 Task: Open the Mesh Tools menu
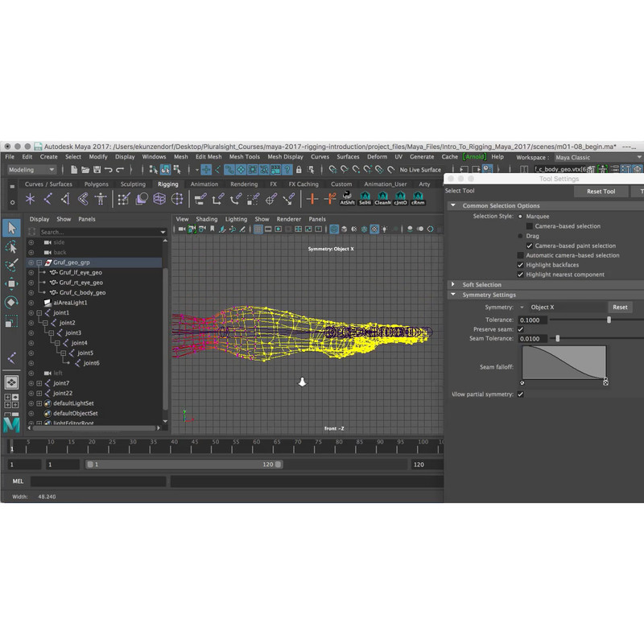coord(244,157)
